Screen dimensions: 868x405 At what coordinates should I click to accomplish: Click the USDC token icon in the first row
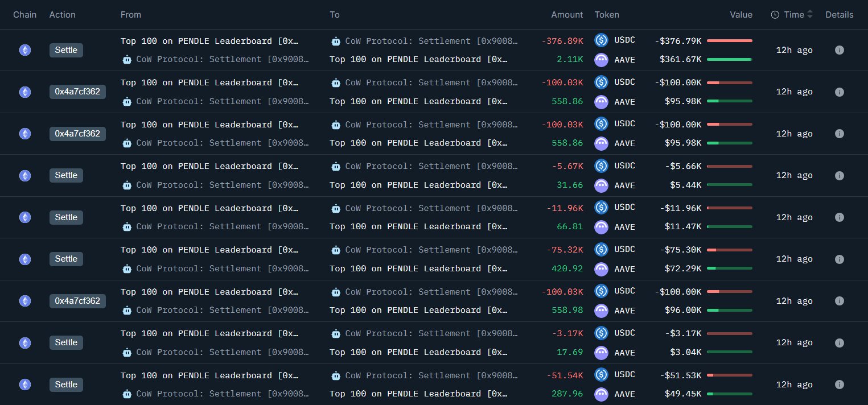[x=601, y=40]
